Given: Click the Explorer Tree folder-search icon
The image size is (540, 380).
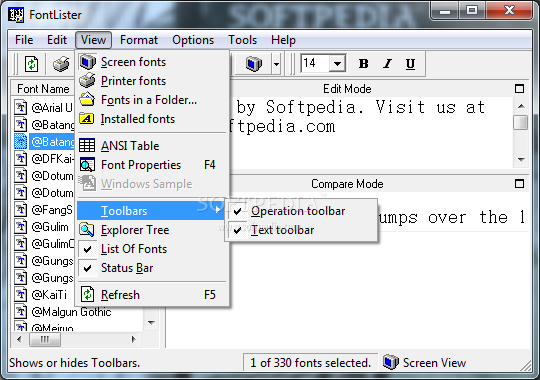Looking at the screenshot, I should [87, 230].
